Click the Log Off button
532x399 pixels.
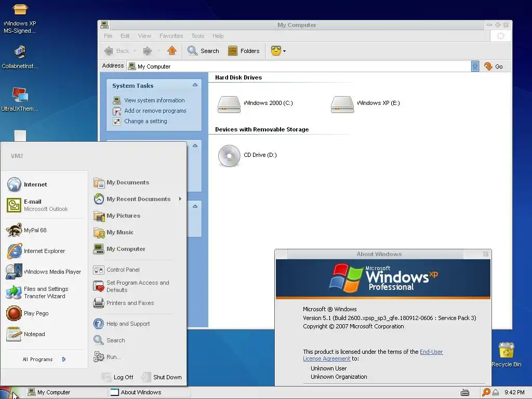pos(117,377)
